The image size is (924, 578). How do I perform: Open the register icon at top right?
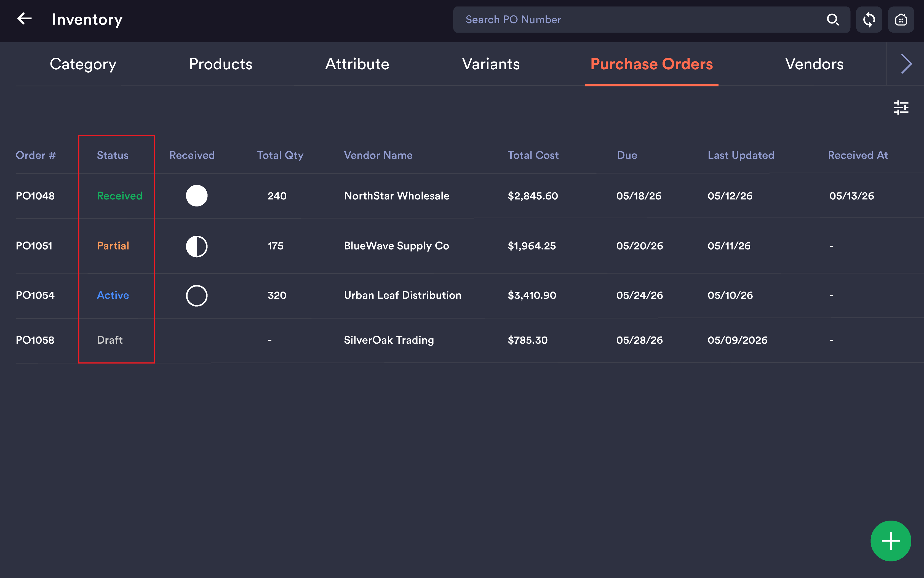901,20
